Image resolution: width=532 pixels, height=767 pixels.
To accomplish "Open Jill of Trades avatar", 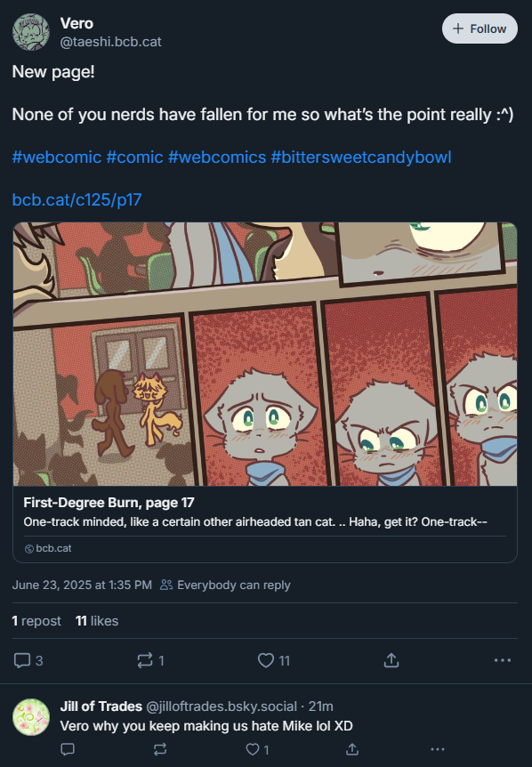I will [x=31, y=717].
